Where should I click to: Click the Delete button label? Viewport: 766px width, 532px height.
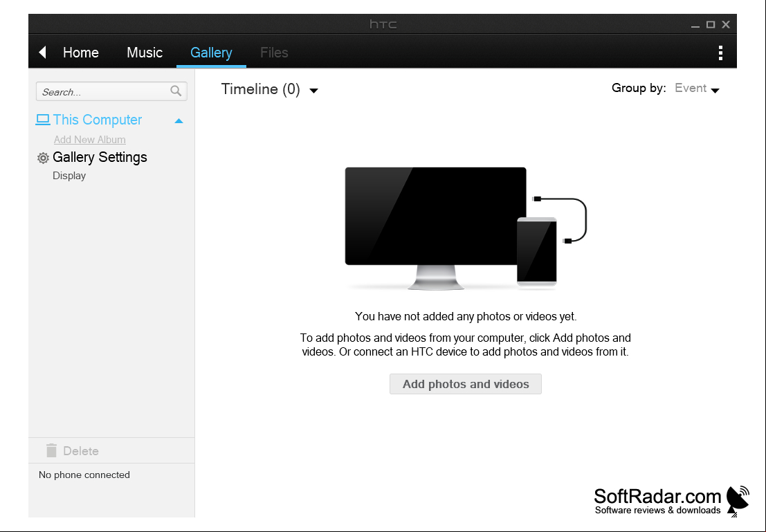click(x=81, y=451)
